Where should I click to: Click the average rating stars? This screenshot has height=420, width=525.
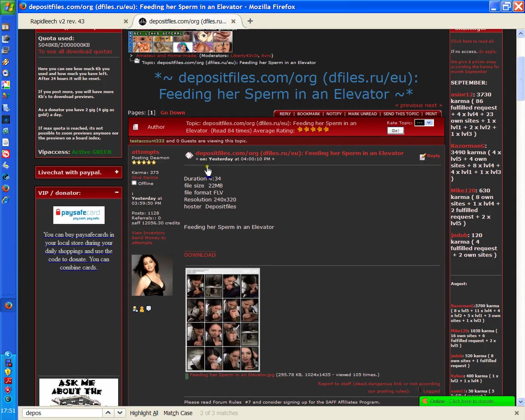click(x=313, y=130)
